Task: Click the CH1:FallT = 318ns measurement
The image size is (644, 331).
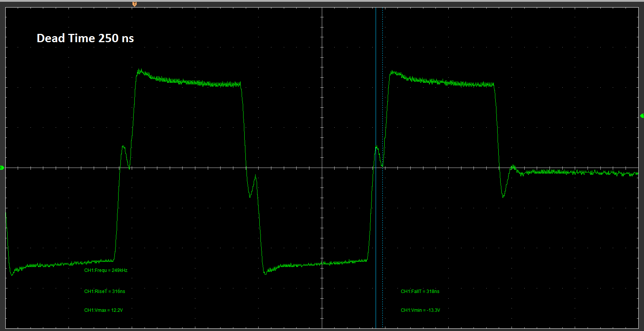Action: 420,291
